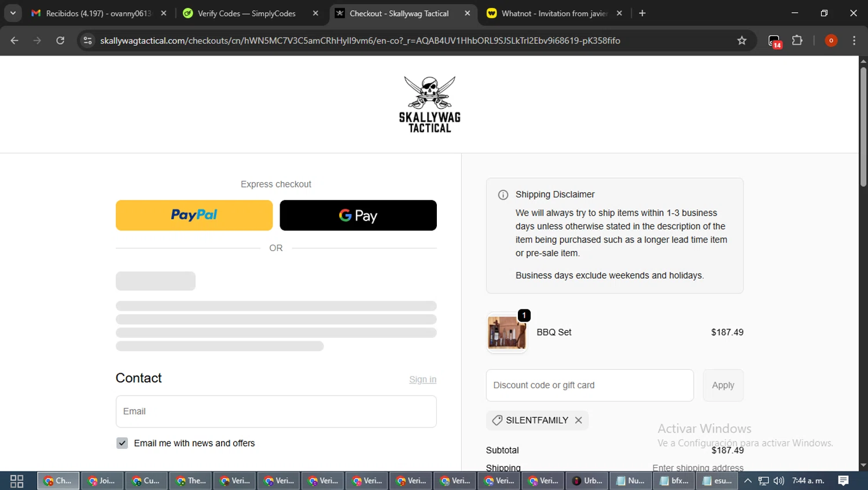Open the clock showing 7:44 a. m.
The width and height of the screenshot is (868, 490).
click(808, 481)
